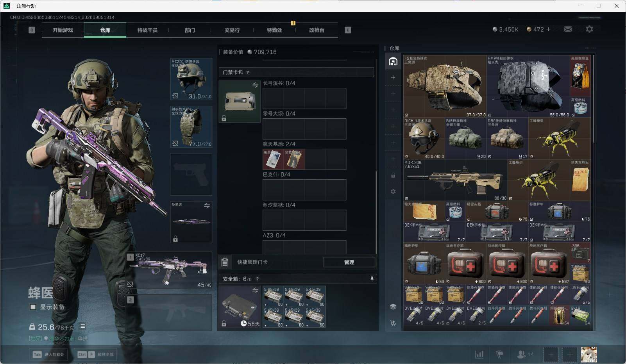
Task: Swap the 坠星者 melee weapon
Action: (x=207, y=206)
